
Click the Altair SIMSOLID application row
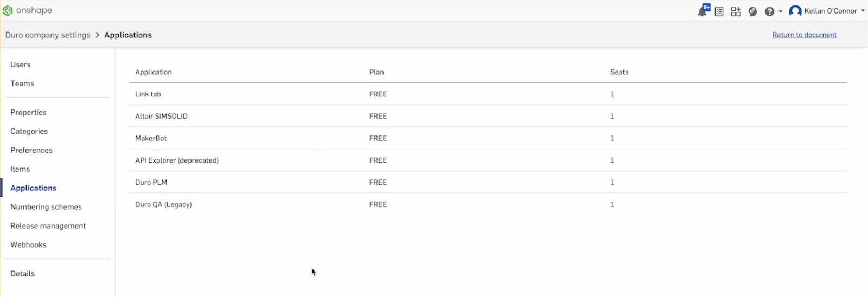[x=161, y=116]
